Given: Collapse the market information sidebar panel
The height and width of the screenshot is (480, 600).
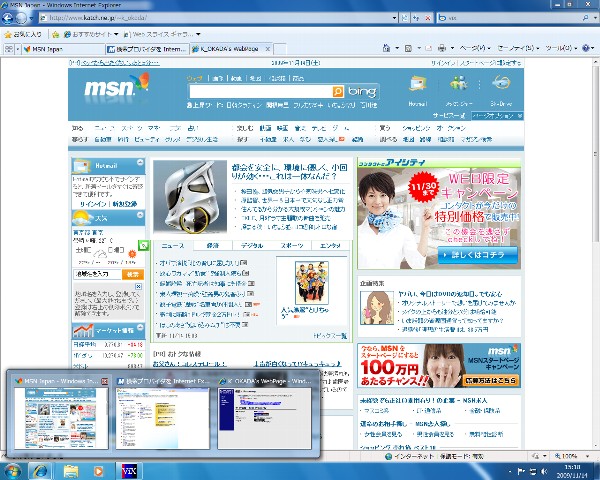Looking at the screenshot, I should 140,327.
